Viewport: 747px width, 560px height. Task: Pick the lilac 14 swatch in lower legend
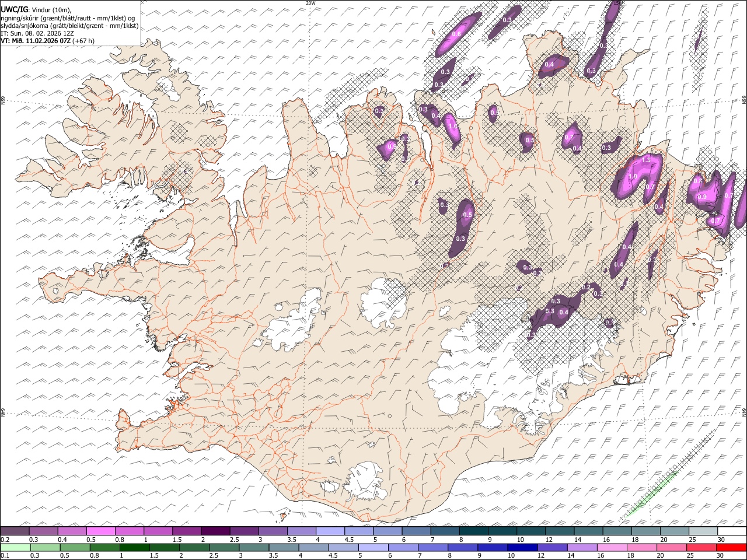click(582, 547)
